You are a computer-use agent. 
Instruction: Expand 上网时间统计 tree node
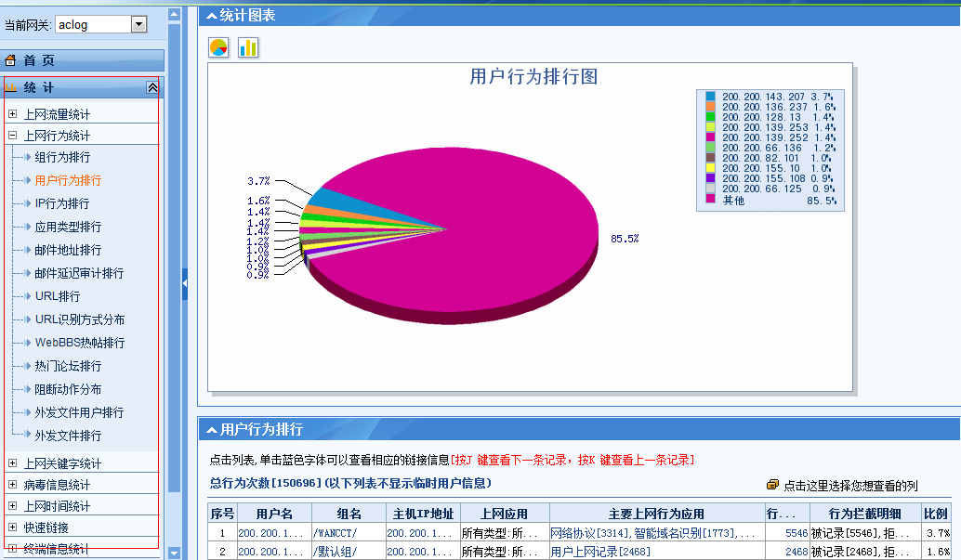(x=12, y=506)
